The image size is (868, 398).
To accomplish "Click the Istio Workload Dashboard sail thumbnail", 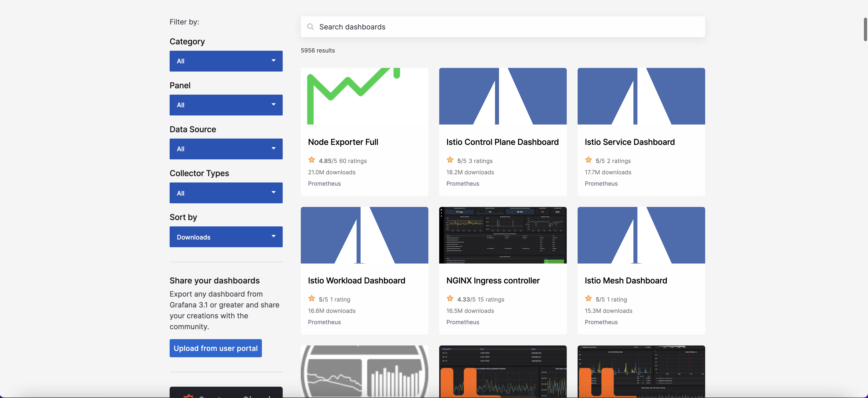I will 365,235.
